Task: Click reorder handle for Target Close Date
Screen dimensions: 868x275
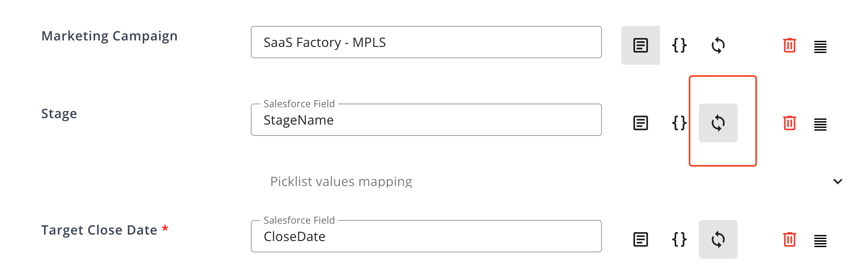Action: [x=820, y=241]
